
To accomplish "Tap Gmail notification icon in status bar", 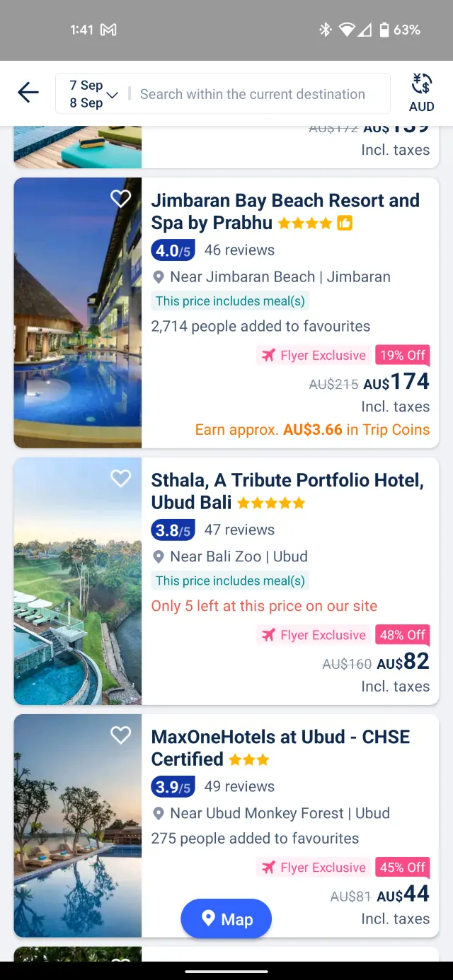I will [x=108, y=30].
